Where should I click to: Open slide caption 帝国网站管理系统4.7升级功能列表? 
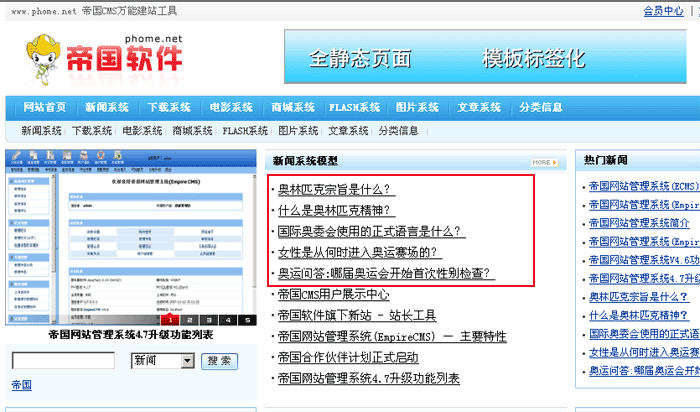point(131,335)
